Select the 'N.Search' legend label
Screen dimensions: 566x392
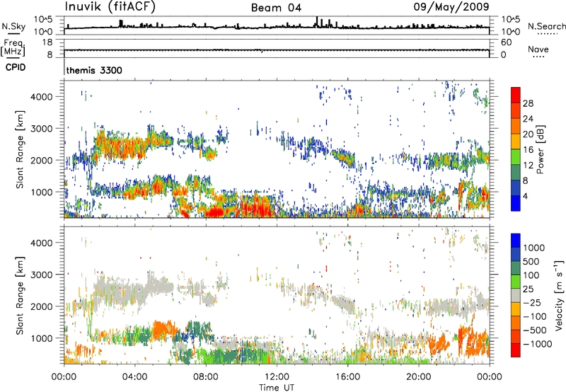(546, 26)
